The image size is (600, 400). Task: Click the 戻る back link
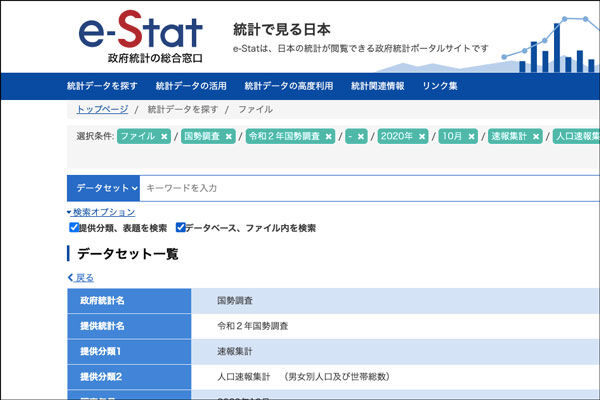[x=81, y=278]
